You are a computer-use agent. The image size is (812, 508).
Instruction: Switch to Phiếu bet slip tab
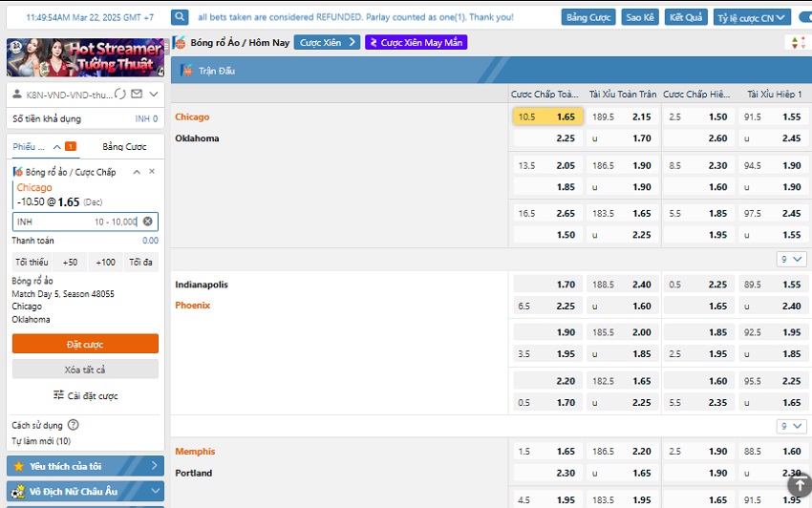pyautogui.click(x=29, y=147)
